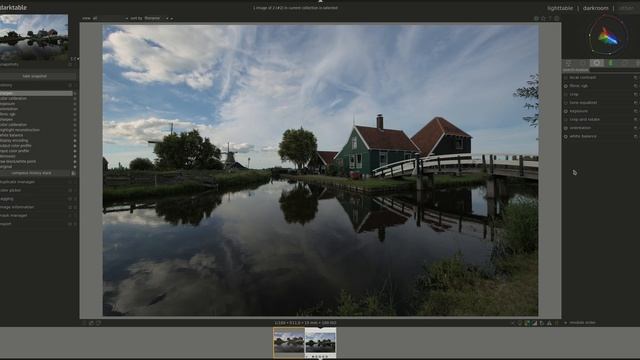Toggle the white balance module power icon
Viewport: 640px width, 360px height.
(566, 136)
